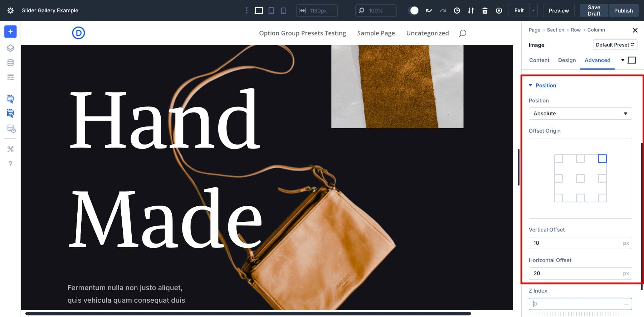This screenshot has width=644, height=317.
Task: Click the Save Draft button
Action: [594, 10]
